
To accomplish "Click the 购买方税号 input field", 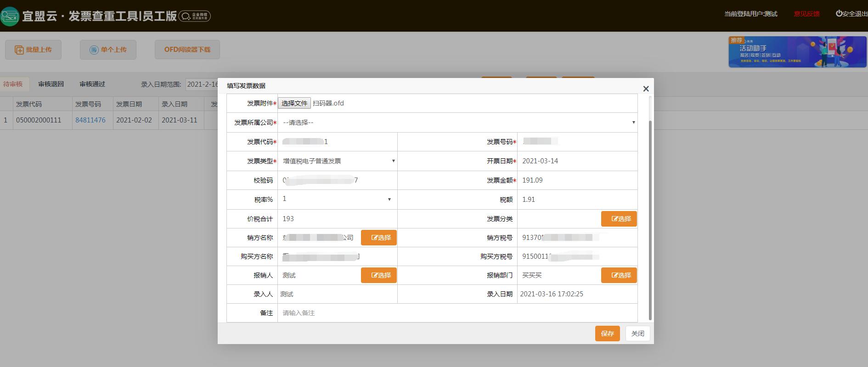I will [577, 256].
